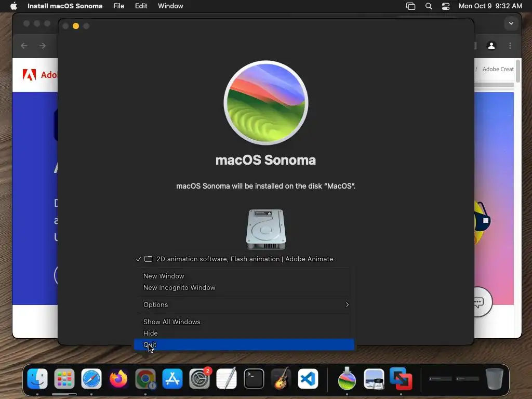532x399 pixels.
Task: Select Hide in the Dock menu
Action: [x=244, y=333]
